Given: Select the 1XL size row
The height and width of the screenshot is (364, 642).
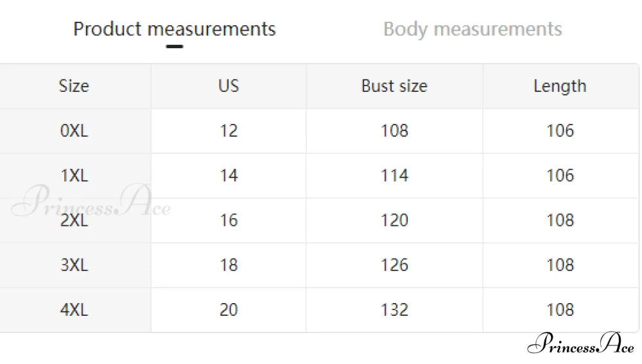Looking at the screenshot, I should (319, 176).
